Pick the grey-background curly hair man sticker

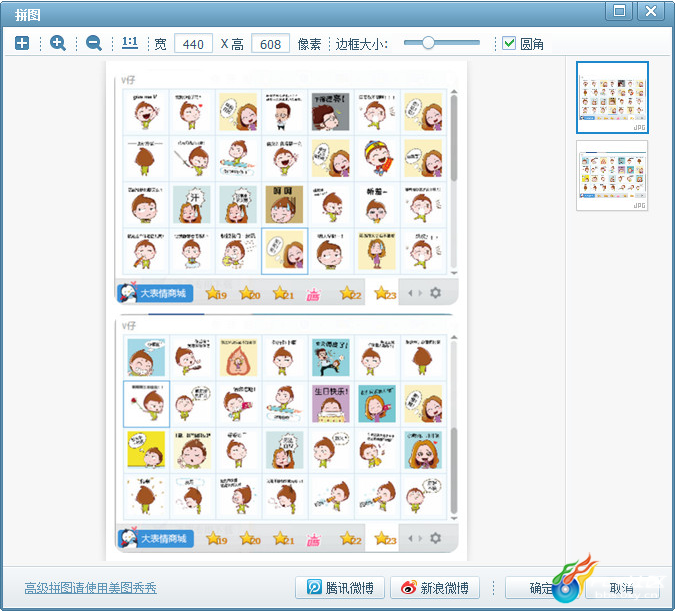tap(331, 112)
